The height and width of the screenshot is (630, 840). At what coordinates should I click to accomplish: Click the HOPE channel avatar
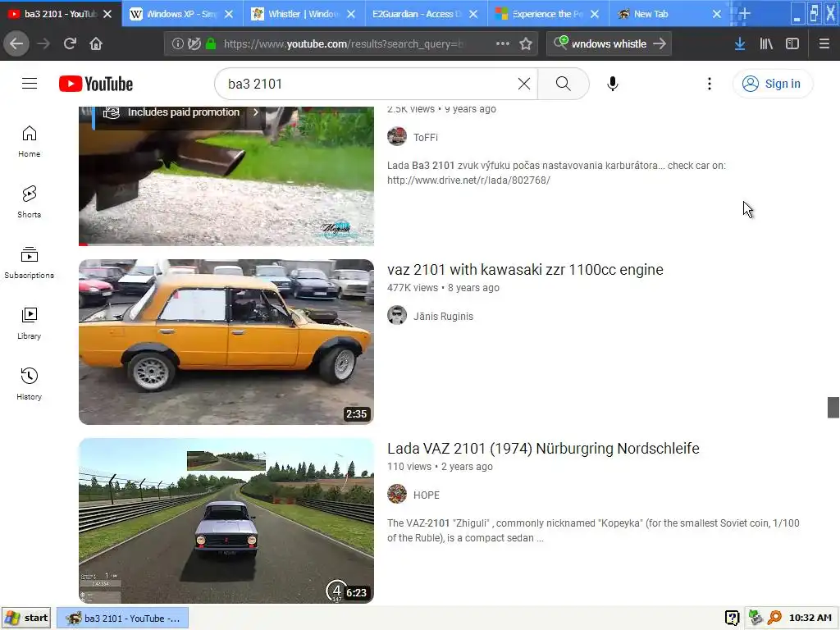[397, 494]
